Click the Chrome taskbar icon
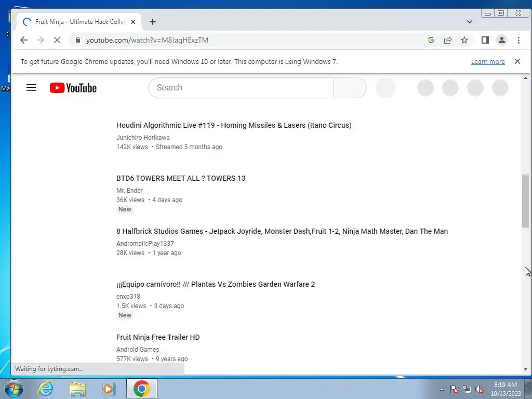 141,389
